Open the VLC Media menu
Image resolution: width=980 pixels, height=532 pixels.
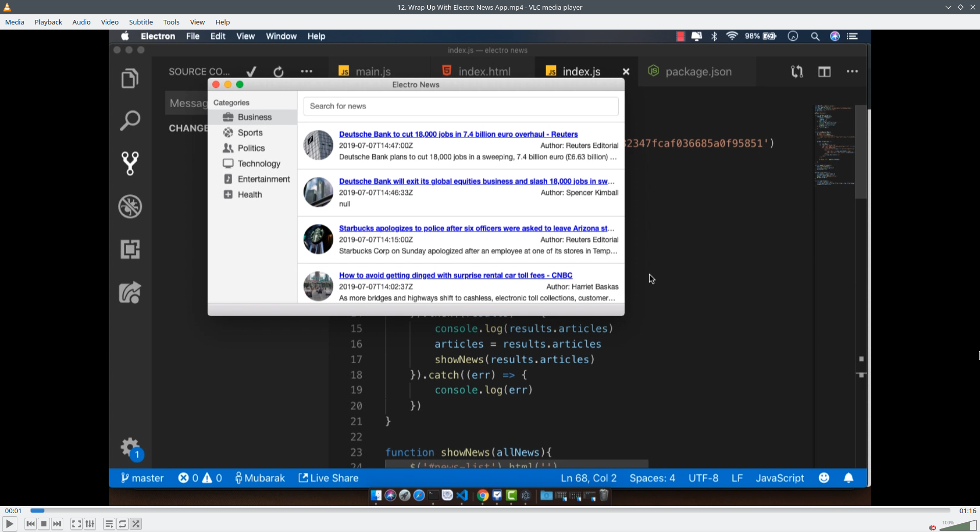(x=15, y=22)
